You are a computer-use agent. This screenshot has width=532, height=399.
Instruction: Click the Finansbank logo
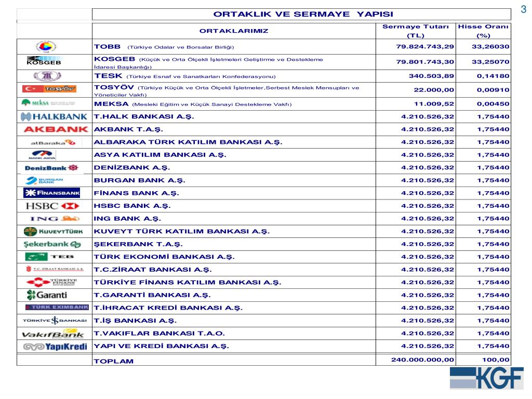point(51,193)
